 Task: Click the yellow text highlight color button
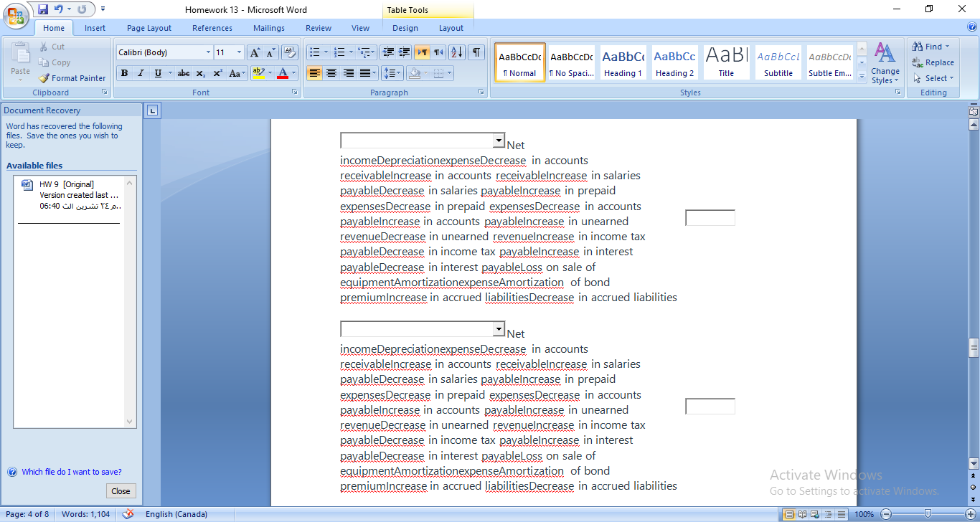[x=258, y=73]
